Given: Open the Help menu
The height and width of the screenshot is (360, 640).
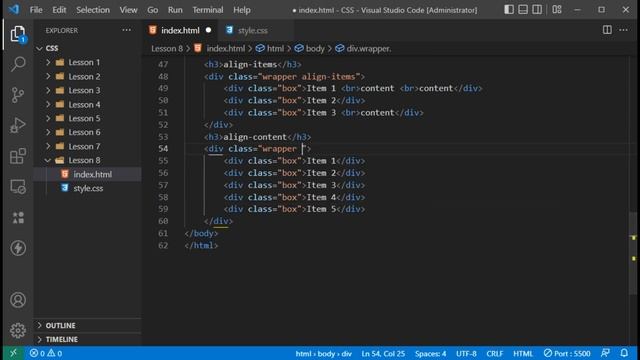Looking at the screenshot, I should tap(242, 10).
